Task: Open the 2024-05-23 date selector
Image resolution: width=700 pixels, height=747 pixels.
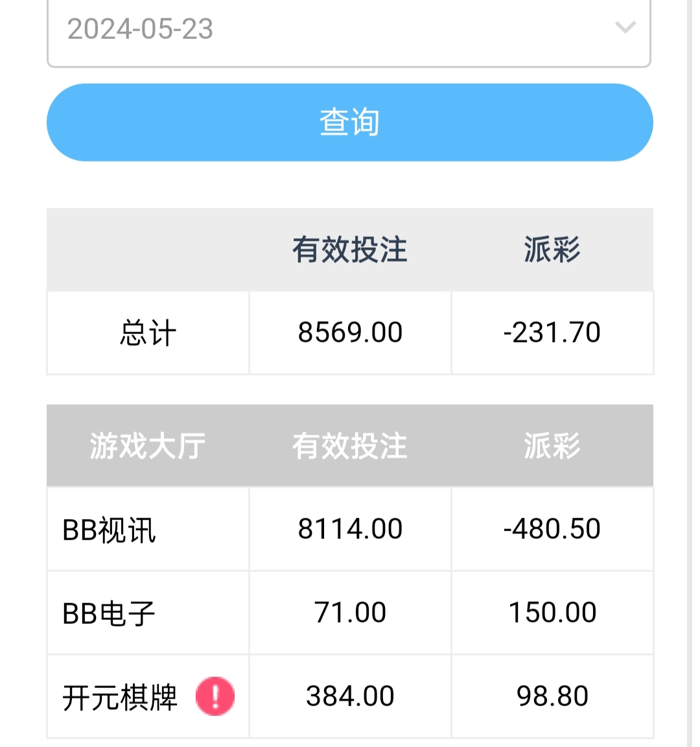Action: tap(349, 30)
